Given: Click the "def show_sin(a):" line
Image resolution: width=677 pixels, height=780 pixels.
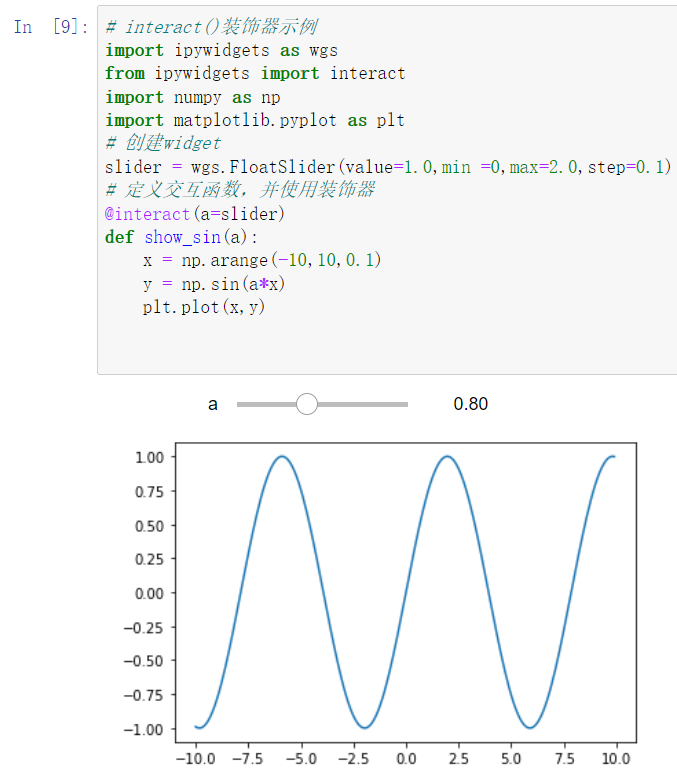Looking at the screenshot, I should [181, 237].
